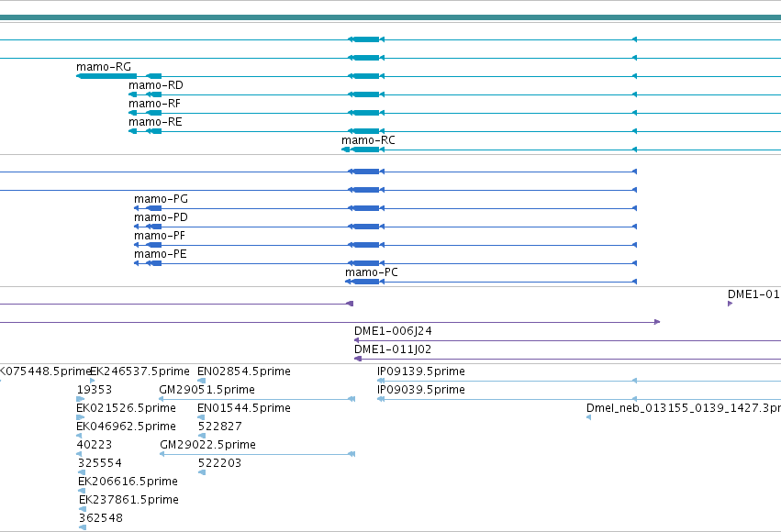781x532 pixels.
Task: Click the EN02854.5prime EST label
Action: click(x=244, y=371)
